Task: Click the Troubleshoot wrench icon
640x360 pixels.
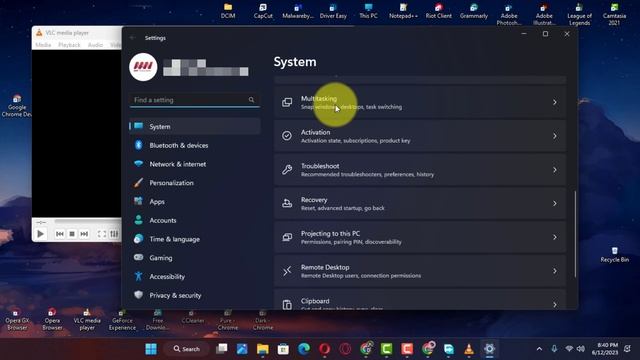Action: tap(287, 170)
